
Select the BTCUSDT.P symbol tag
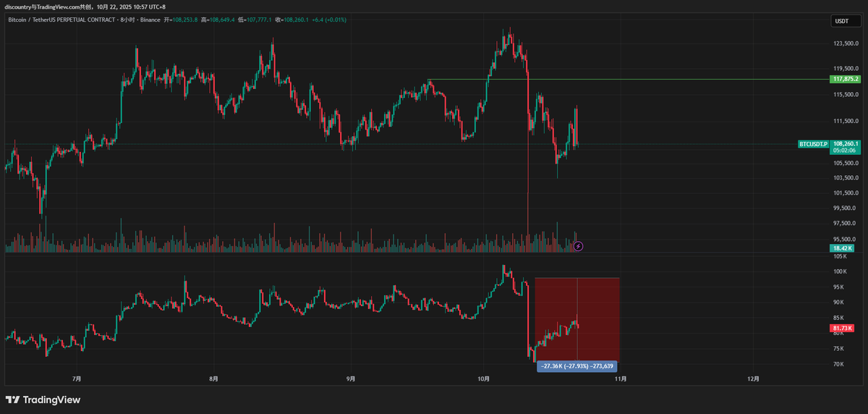point(813,144)
